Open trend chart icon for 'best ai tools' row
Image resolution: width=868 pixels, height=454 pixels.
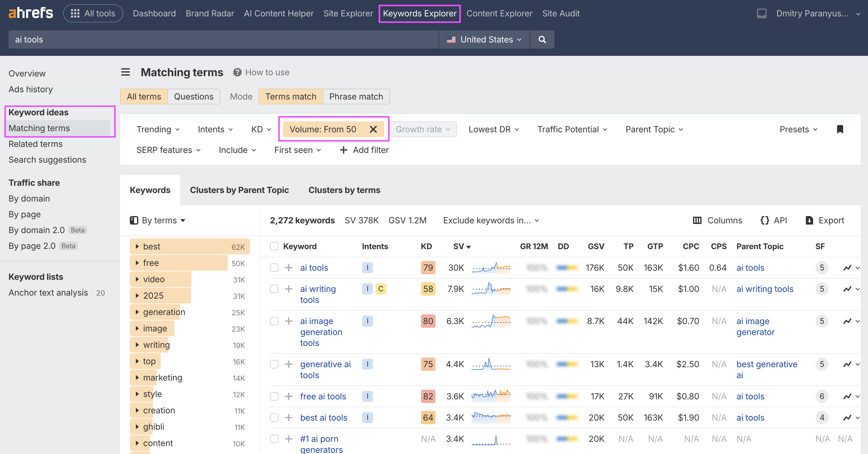pos(847,418)
